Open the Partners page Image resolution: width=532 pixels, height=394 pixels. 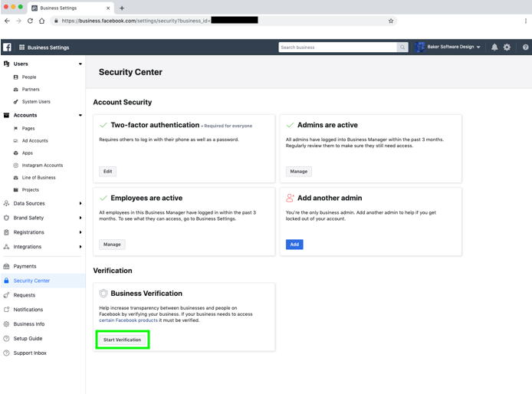click(x=31, y=89)
